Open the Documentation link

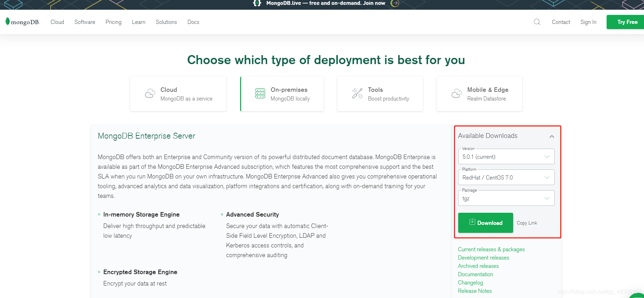click(475, 274)
